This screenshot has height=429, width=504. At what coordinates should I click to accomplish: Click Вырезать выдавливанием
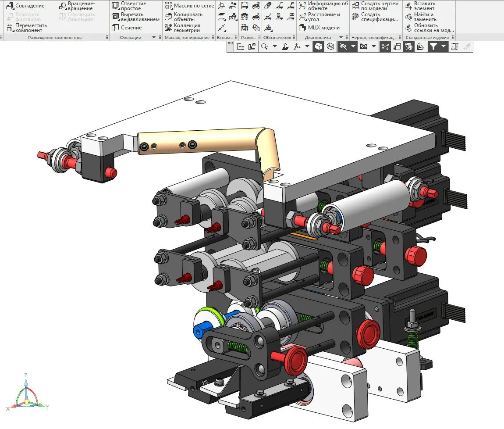[x=135, y=17]
